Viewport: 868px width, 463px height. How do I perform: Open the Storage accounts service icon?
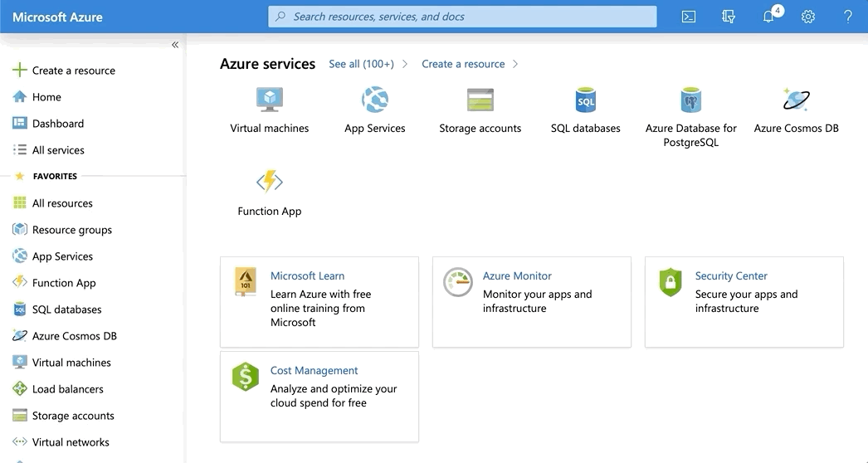tap(480, 100)
